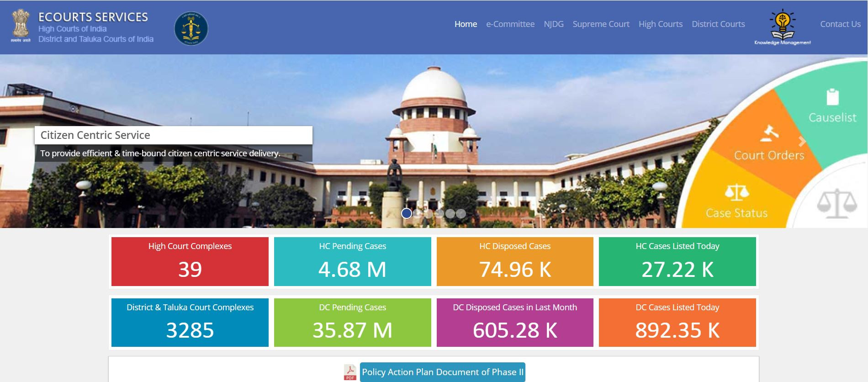Open the NJDG navigation link
The image size is (868, 382).
[x=553, y=24]
